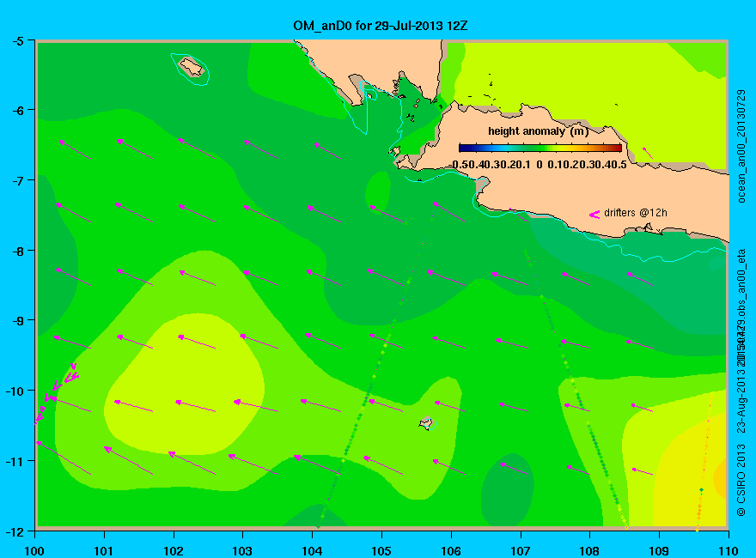
Task: Click the vertical "© CSIRO 2013" copyright text
Action: pyautogui.click(x=741, y=480)
